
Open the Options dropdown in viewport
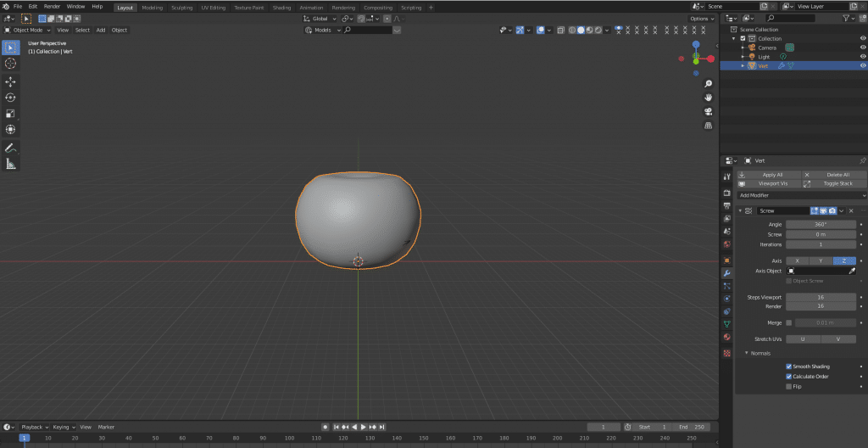702,19
